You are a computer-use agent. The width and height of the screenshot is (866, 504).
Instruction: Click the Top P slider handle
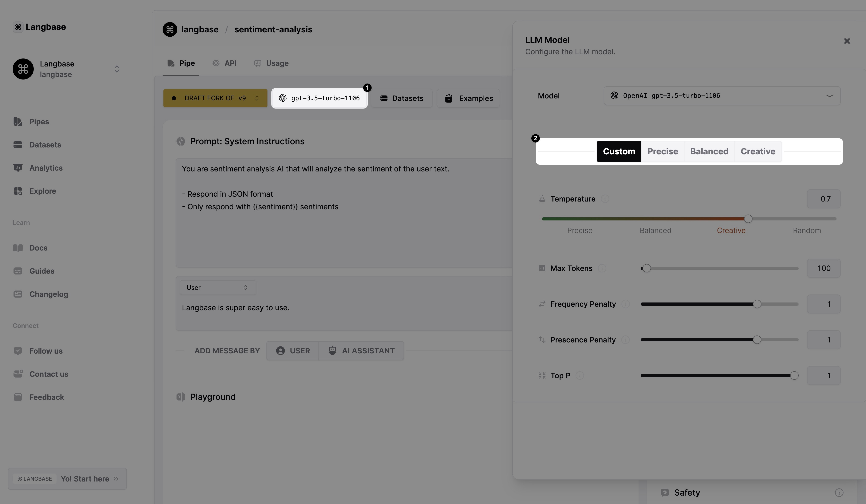tap(794, 376)
